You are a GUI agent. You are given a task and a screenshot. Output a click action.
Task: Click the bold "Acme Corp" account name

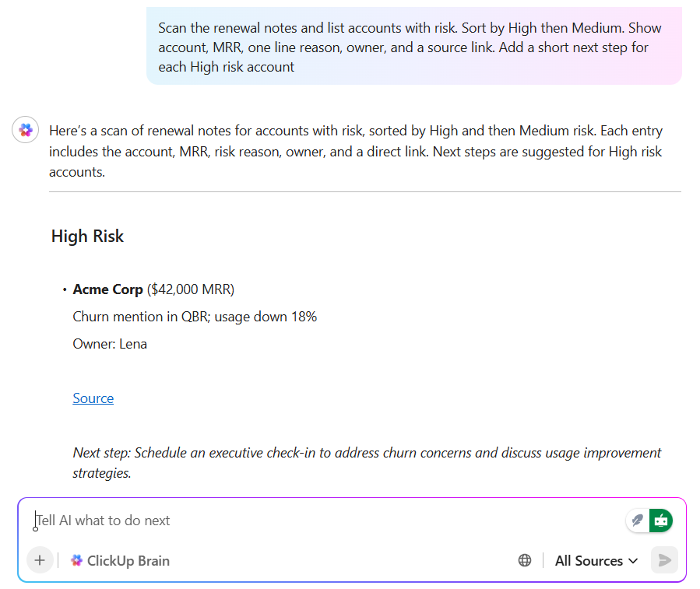107,289
